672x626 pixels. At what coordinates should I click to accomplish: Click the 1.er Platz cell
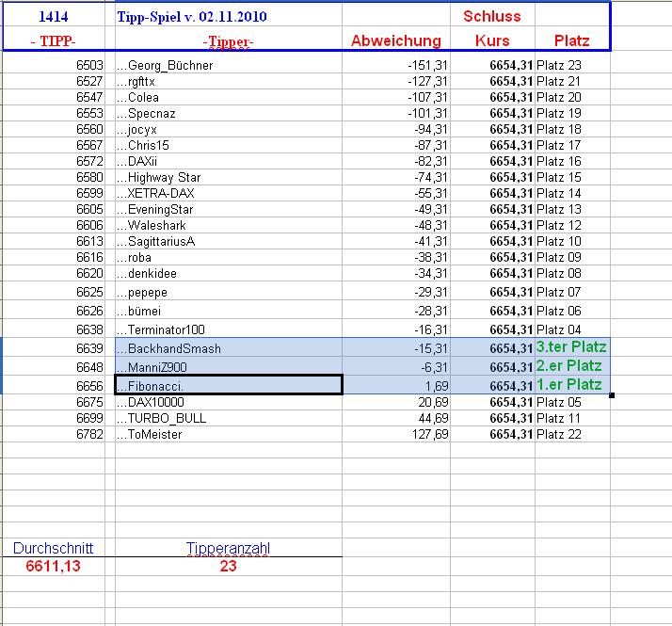(x=572, y=385)
